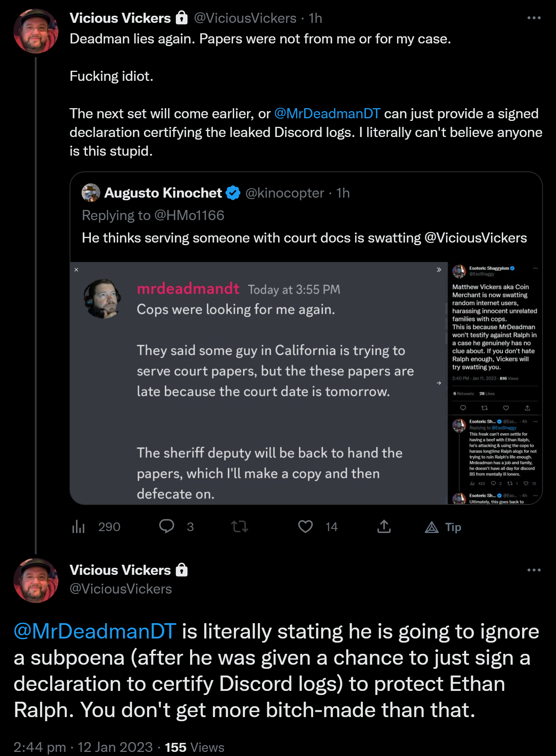Open the bottom Vicious Vickers display name
Viewport: 556px width, 756px height.
pyautogui.click(x=120, y=570)
